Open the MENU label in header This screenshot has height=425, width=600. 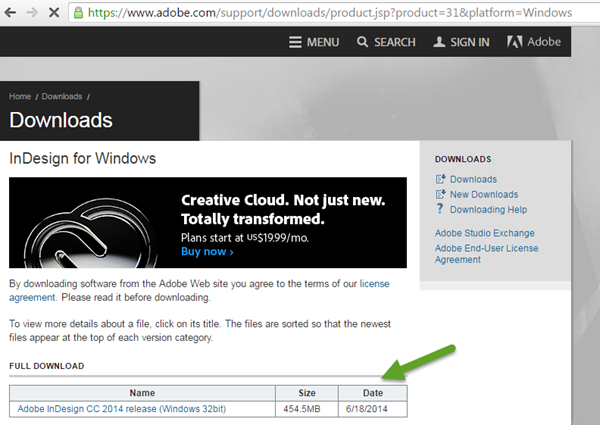point(323,42)
